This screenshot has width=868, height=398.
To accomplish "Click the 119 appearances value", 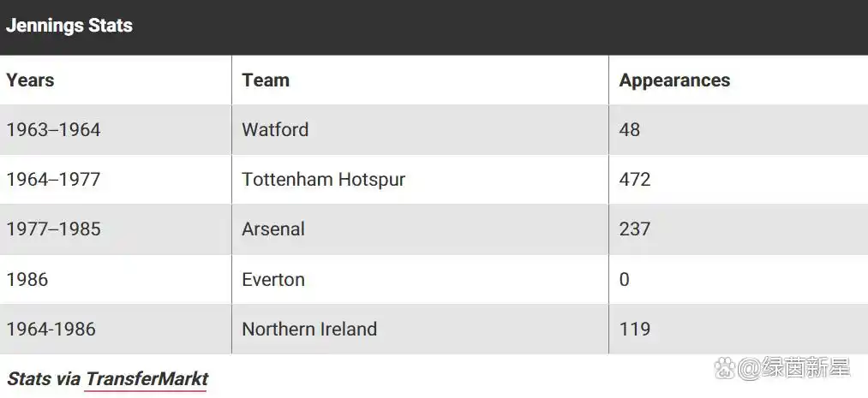I will (x=635, y=329).
